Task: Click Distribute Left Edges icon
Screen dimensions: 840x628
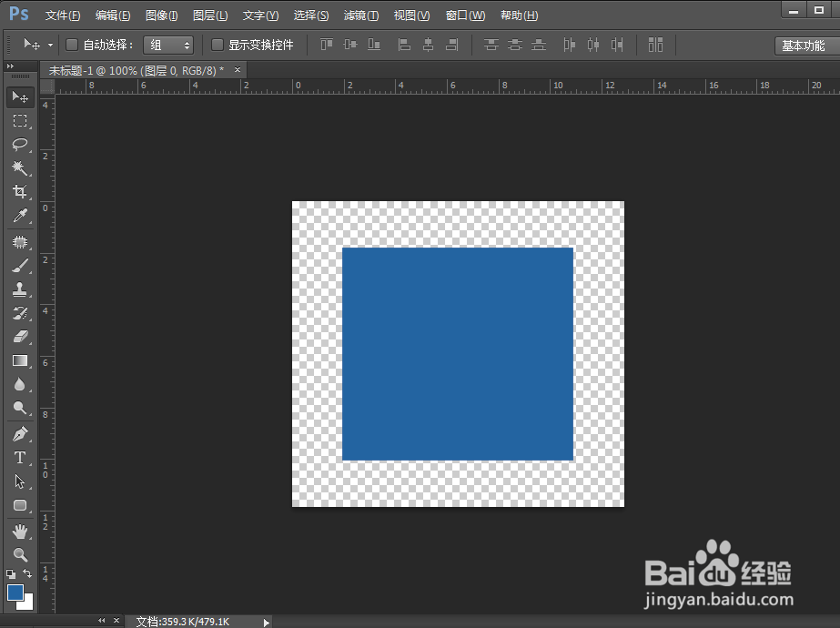Action: point(570,45)
